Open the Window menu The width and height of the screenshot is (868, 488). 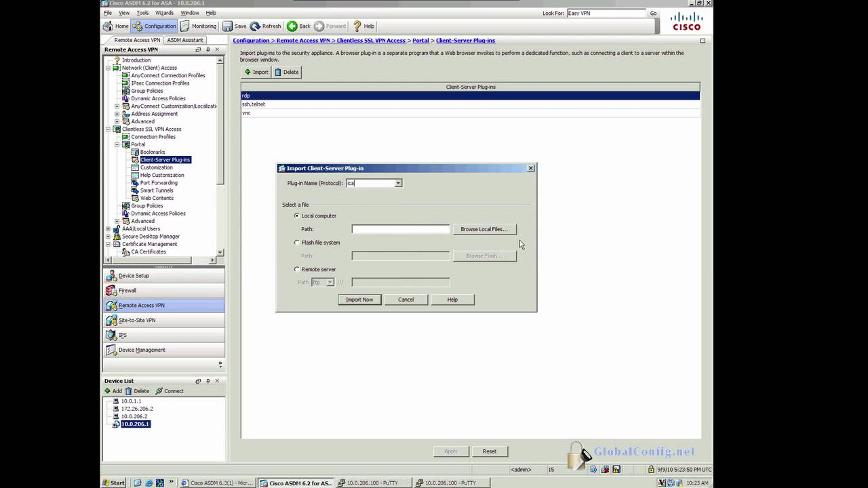pyautogui.click(x=190, y=13)
